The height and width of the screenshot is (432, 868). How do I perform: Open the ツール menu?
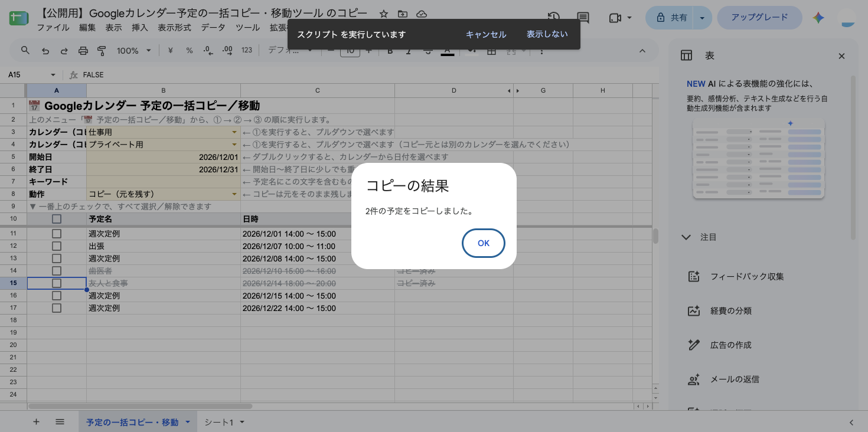coord(247,27)
